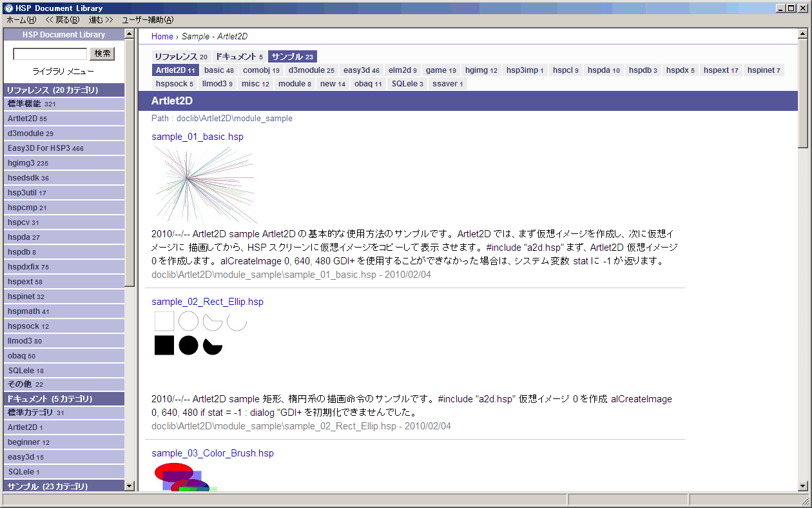
Task: Go back with << 戻る(B)
Action: tap(63, 20)
